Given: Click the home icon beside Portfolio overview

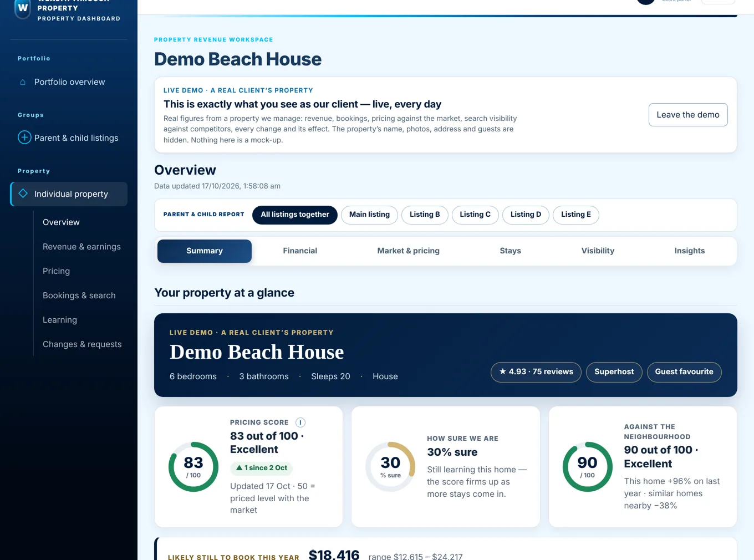Looking at the screenshot, I should tap(23, 82).
